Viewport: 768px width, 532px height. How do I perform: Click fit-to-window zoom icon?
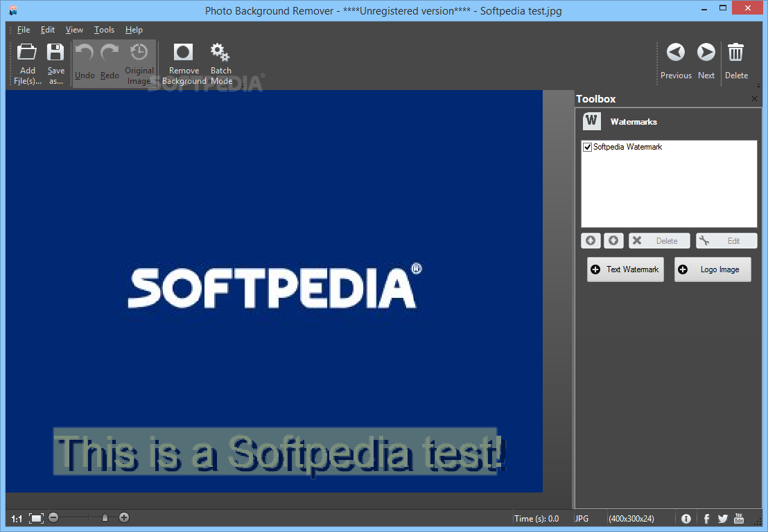click(x=36, y=518)
